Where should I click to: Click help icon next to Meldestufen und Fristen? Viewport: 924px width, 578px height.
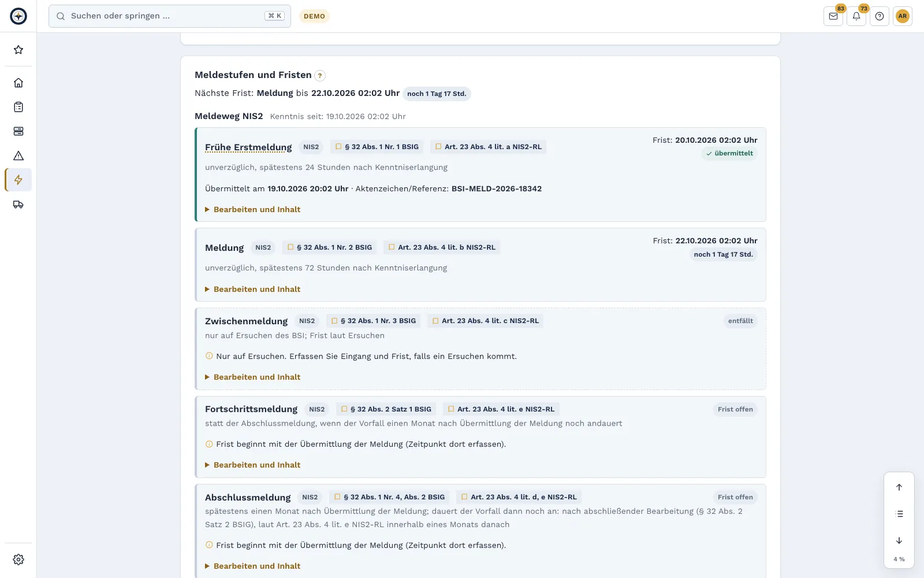(320, 76)
